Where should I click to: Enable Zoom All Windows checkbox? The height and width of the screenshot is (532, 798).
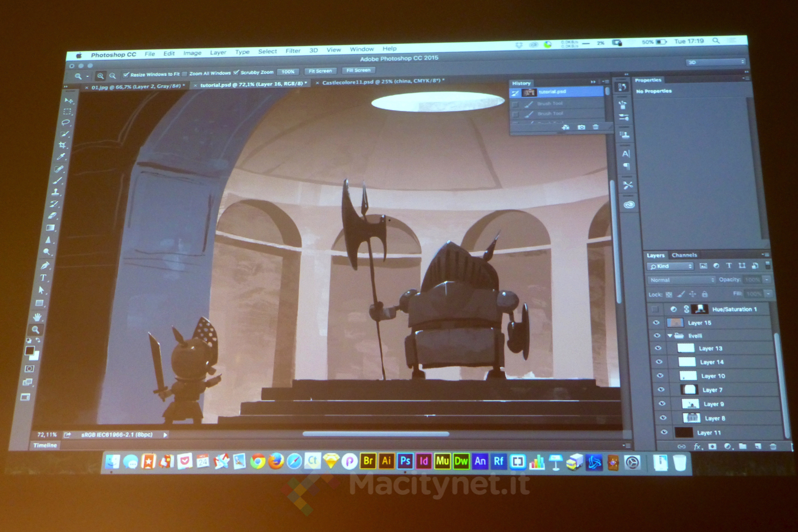pos(185,74)
